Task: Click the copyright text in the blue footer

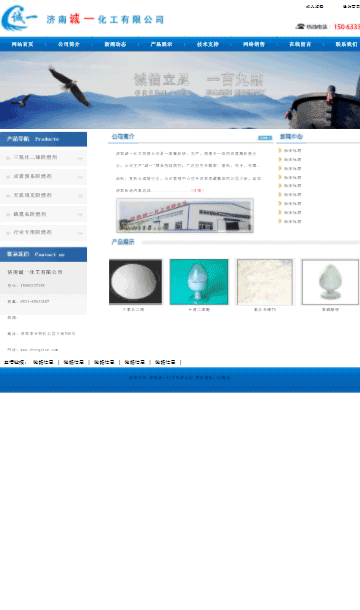Action: click(179, 377)
